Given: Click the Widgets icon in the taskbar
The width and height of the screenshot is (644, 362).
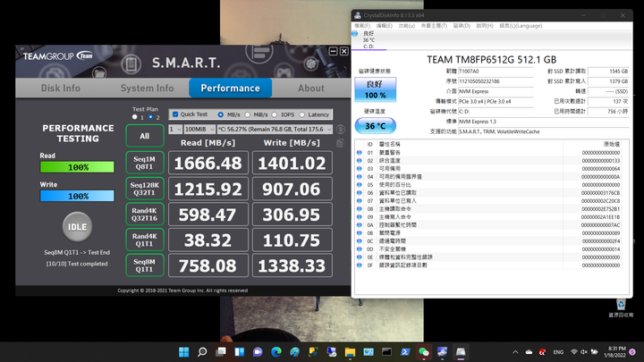Looking at the screenshot, I should 239,352.
